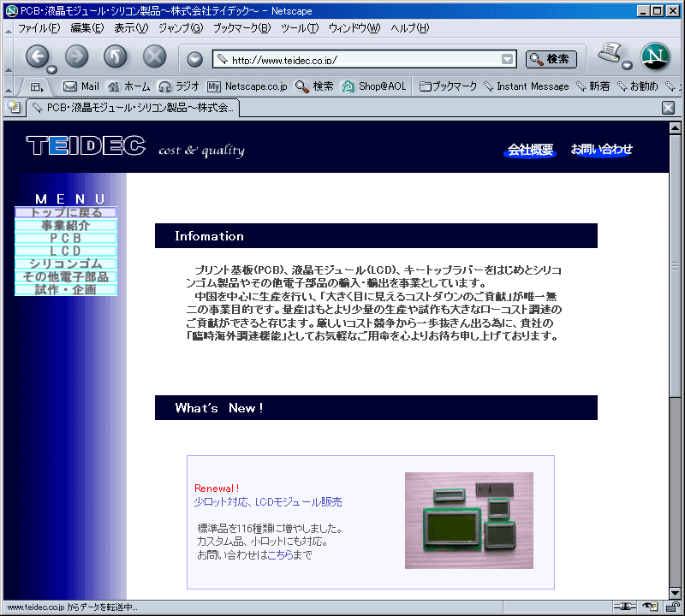Click the Print icon

click(610, 53)
